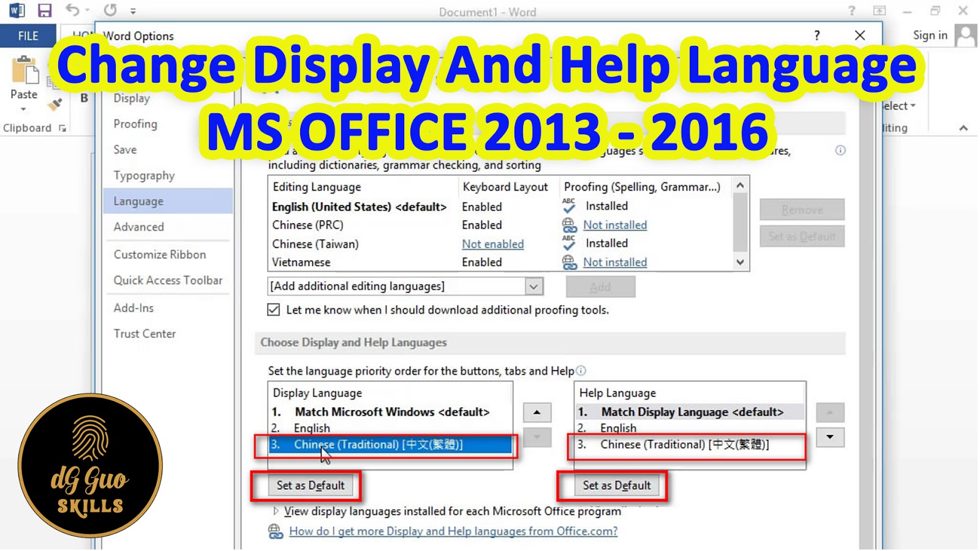This screenshot has height=551, width=980.
Task: Click the Repeat/Redo icon
Action: tap(110, 10)
